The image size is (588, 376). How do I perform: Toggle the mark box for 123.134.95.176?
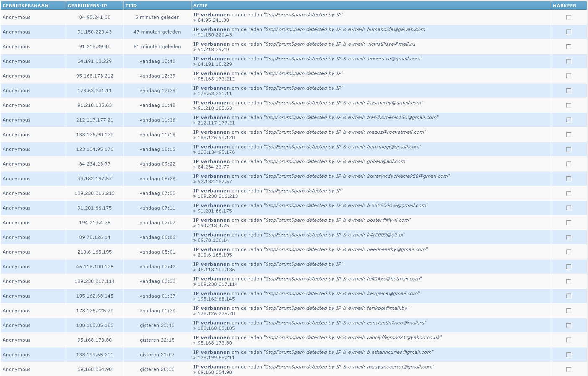coord(568,149)
